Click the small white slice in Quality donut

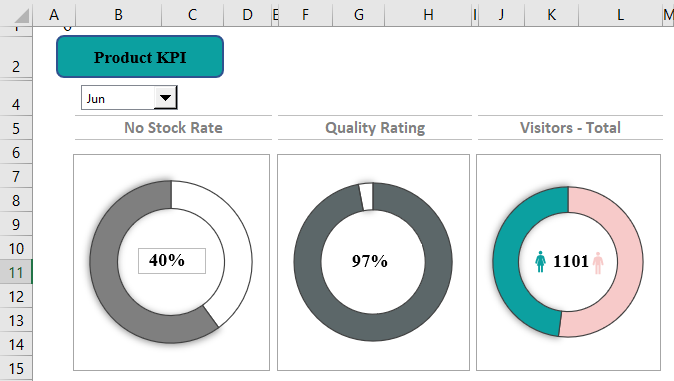pyautogui.click(x=366, y=197)
